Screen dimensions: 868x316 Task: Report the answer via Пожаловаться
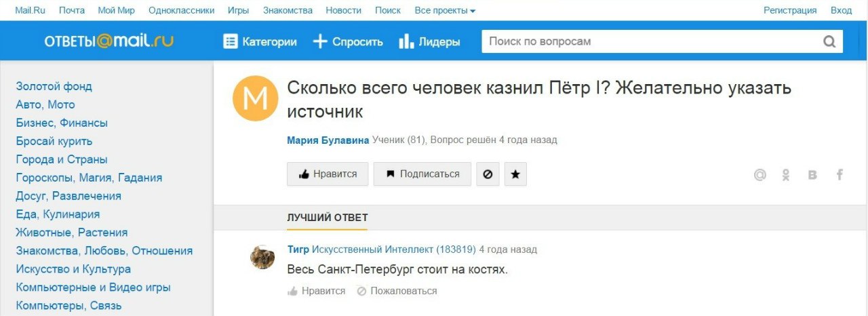[397, 291]
